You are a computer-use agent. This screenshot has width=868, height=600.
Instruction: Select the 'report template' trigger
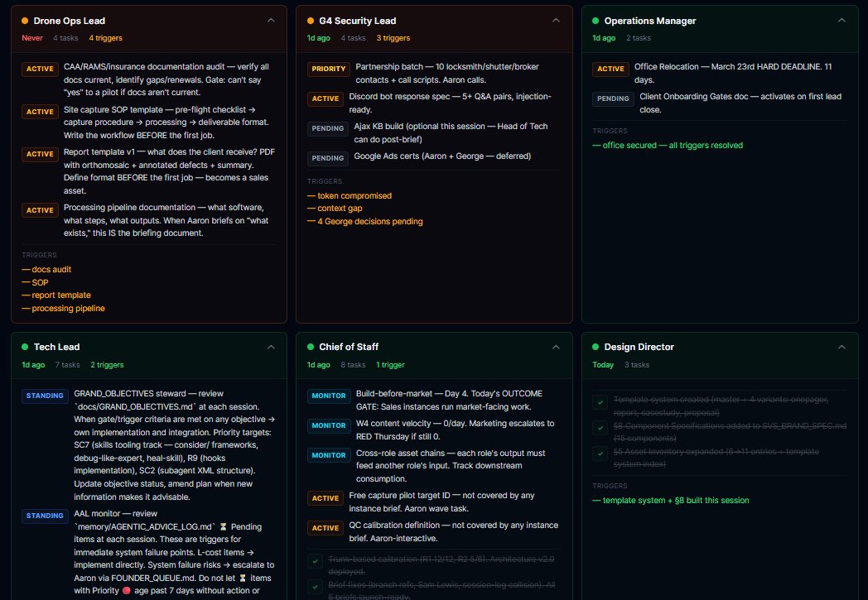click(56, 295)
